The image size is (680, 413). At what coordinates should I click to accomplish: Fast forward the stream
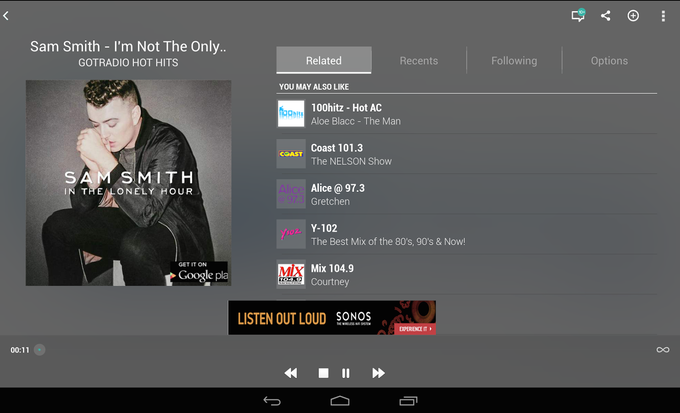coord(378,373)
